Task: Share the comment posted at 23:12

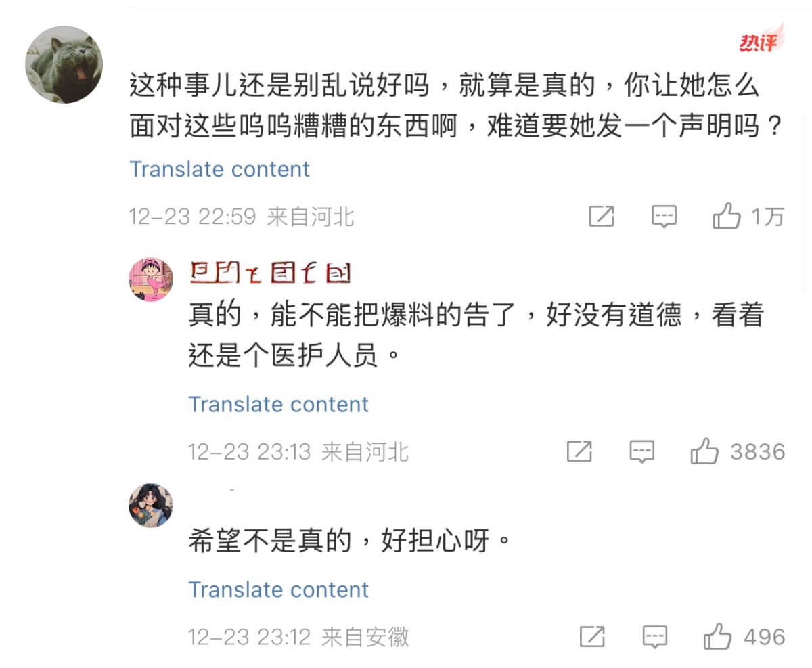Action: coord(593,637)
